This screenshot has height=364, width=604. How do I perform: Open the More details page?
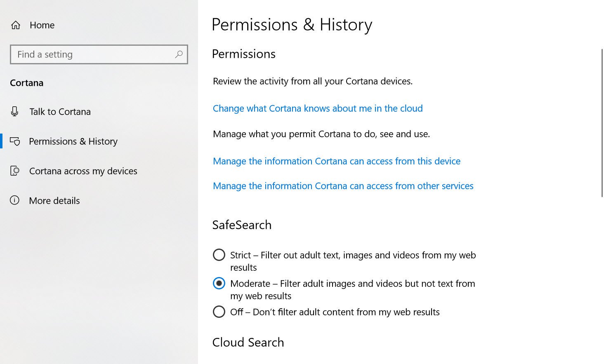[54, 200]
